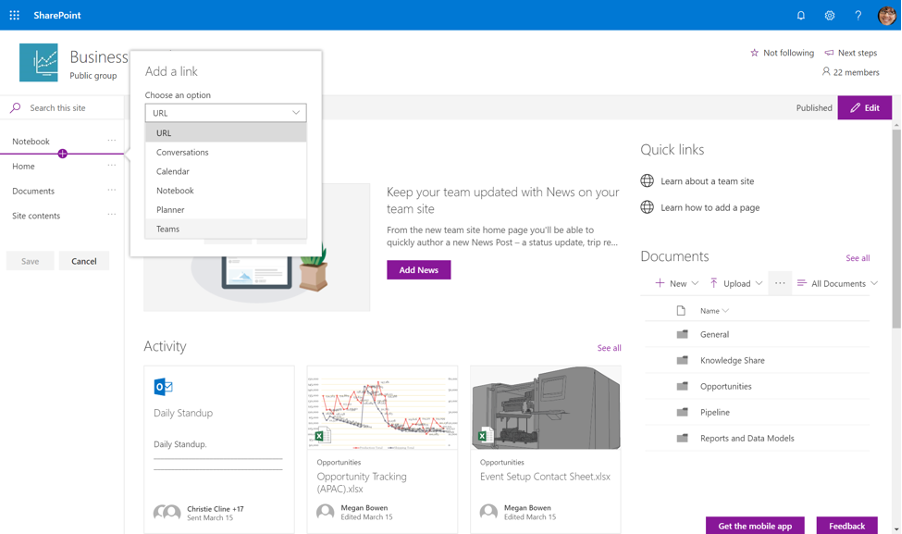The image size is (902, 534).
Task: Click the SharePoint header title
Action: (x=57, y=15)
